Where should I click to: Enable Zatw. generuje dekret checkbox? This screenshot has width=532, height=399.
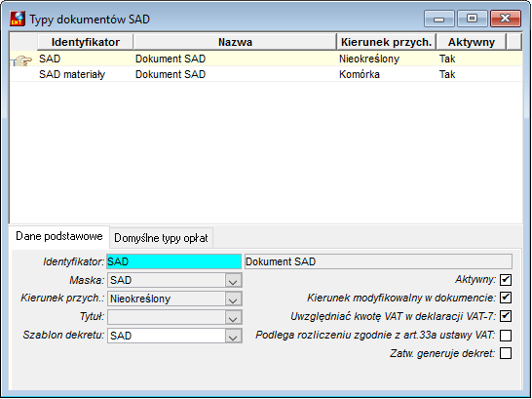pyautogui.click(x=506, y=353)
